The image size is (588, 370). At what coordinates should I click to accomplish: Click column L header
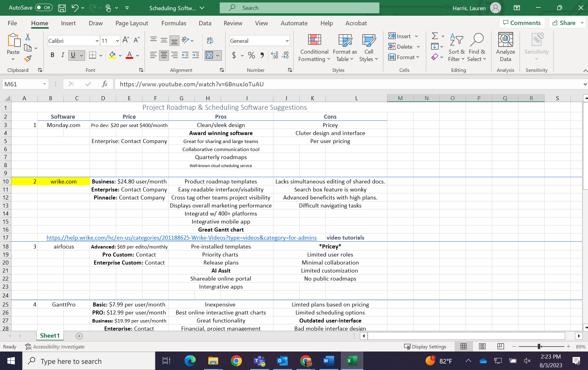point(356,98)
